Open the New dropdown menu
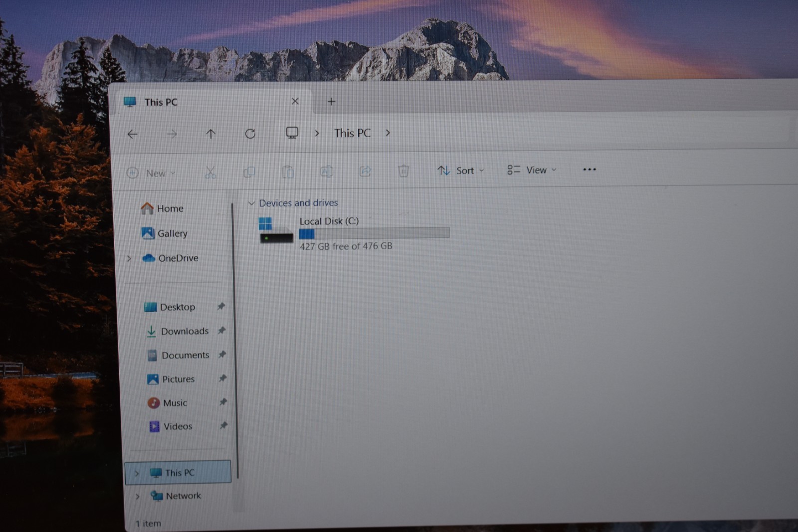 click(x=151, y=173)
